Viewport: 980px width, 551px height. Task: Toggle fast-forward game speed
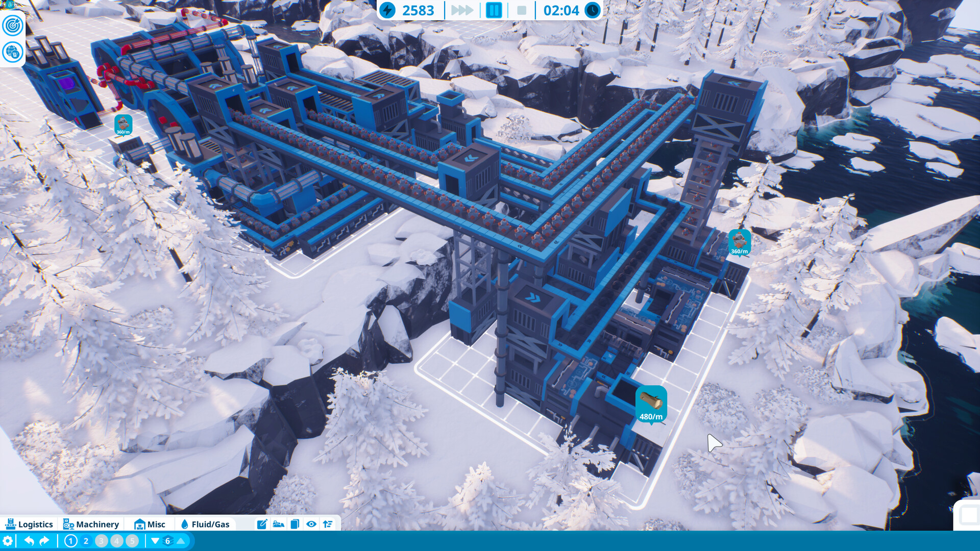click(462, 10)
